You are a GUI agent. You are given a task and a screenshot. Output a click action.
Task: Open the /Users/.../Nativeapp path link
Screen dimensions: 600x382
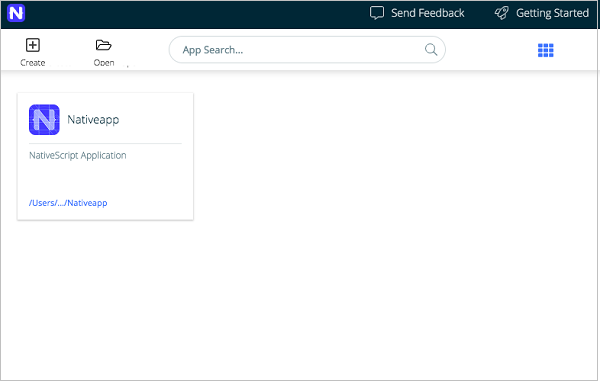[68, 203]
